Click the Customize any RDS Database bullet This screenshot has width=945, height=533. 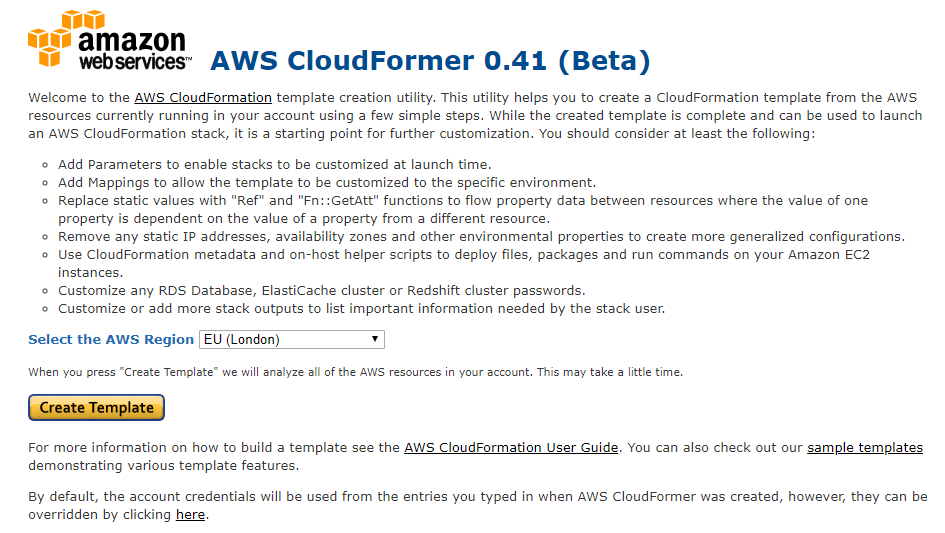click(x=322, y=291)
